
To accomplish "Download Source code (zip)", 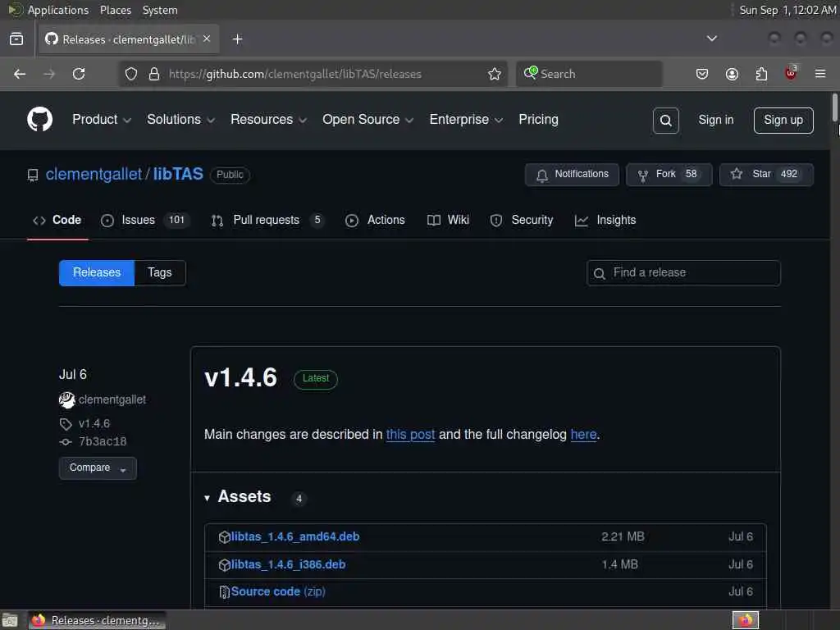I will pos(278,592).
